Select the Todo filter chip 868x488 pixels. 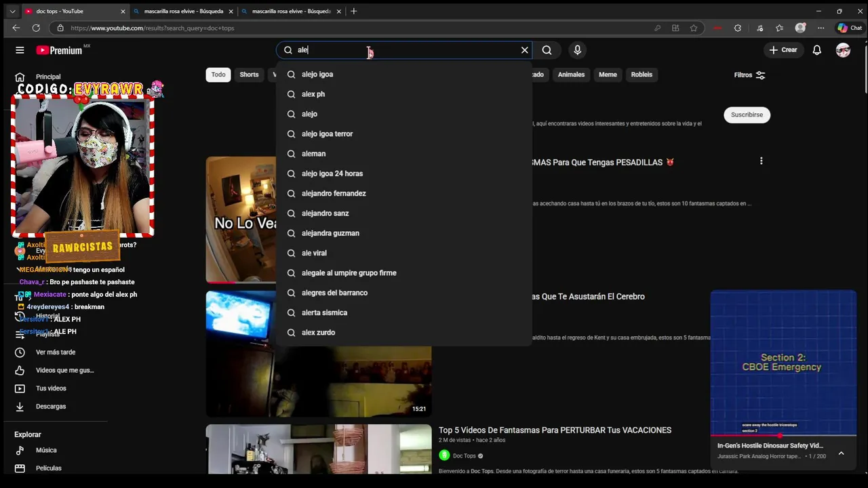(x=218, y=75)
